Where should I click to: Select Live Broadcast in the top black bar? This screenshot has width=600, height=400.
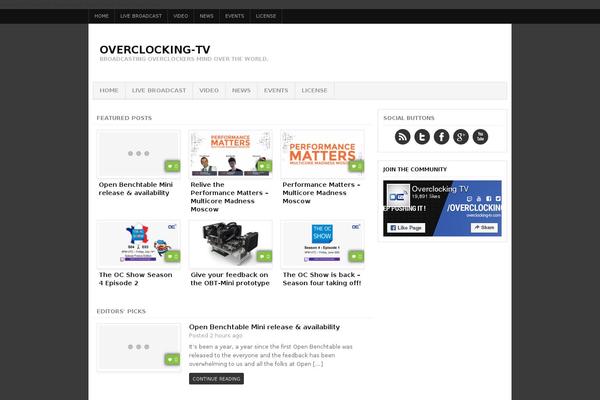141,16
